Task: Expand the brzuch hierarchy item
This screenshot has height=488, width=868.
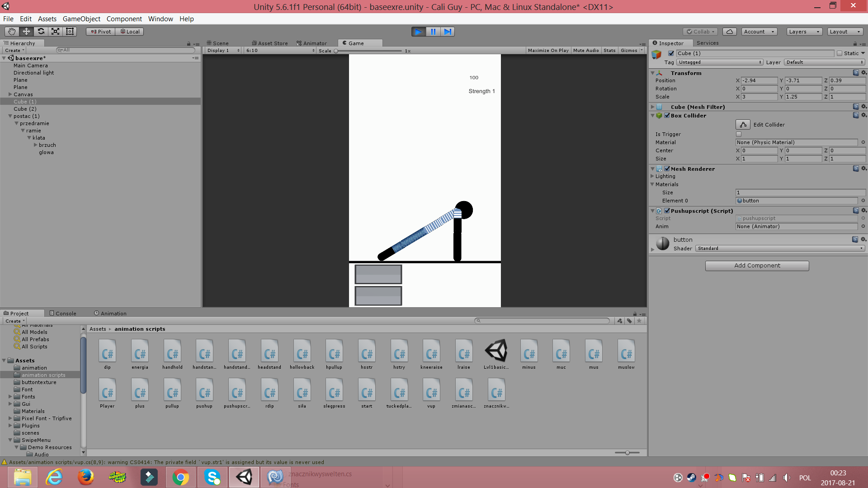Action: (x=35, y=145)
